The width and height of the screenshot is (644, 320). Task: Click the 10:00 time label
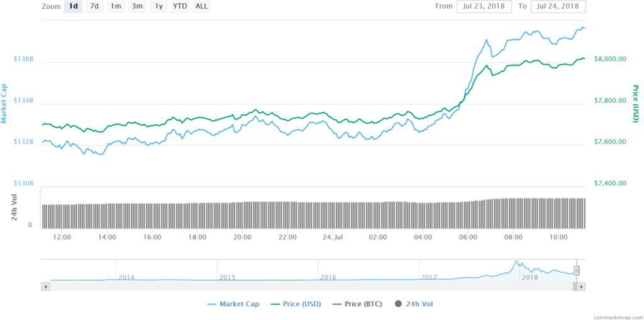pyautogui.click(x=558, y=238)
